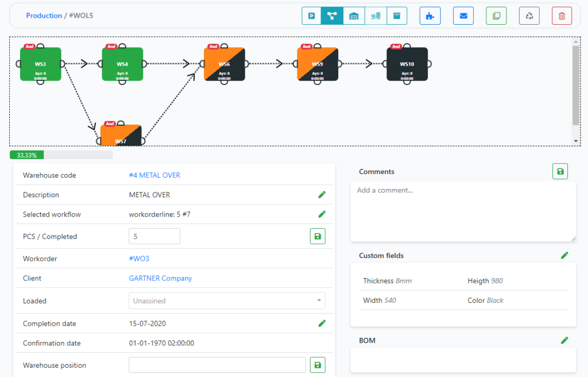Viewport: 588px width, 377px height.
Task: Click the archive box icon
Action: pos(397,16)
